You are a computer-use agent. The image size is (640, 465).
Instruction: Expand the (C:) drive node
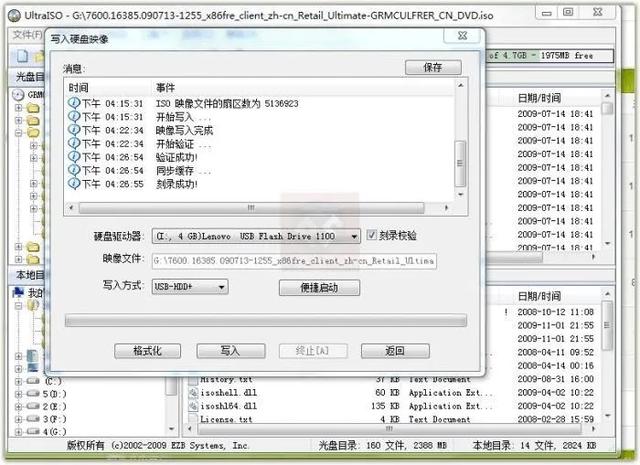(x=18, y=381)
